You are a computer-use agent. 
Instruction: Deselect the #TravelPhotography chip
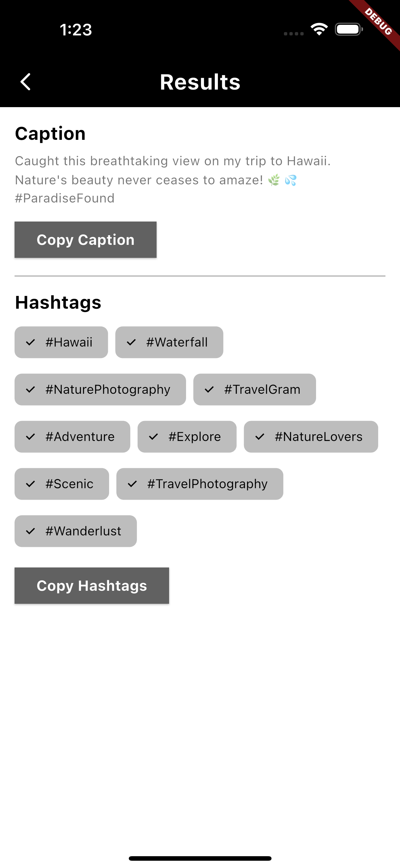click(200, 484)
